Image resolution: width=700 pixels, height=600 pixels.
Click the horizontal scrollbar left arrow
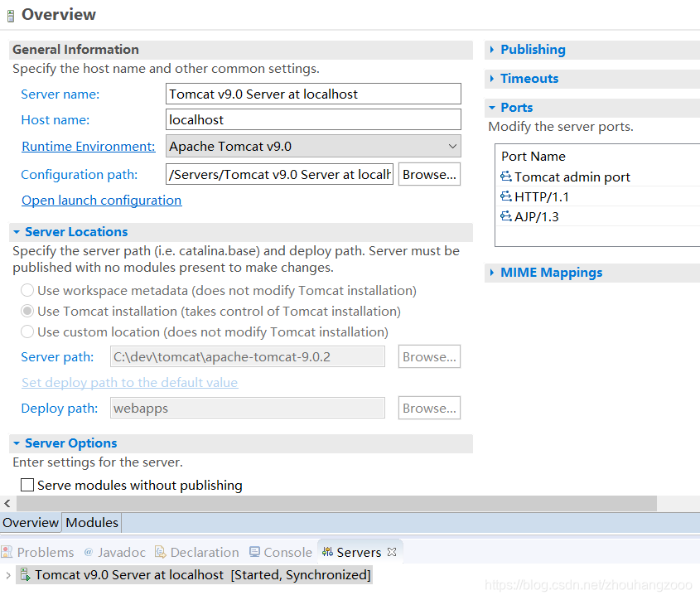click(7, 503)
